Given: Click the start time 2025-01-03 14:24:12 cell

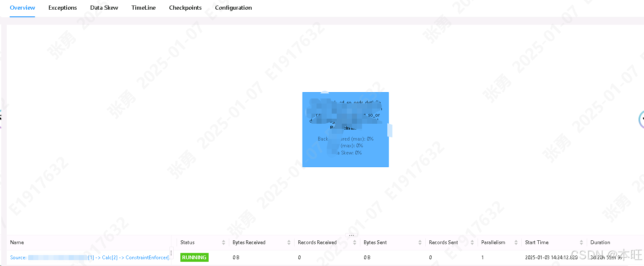Looking at the screenshot, I should pos(551,258).
